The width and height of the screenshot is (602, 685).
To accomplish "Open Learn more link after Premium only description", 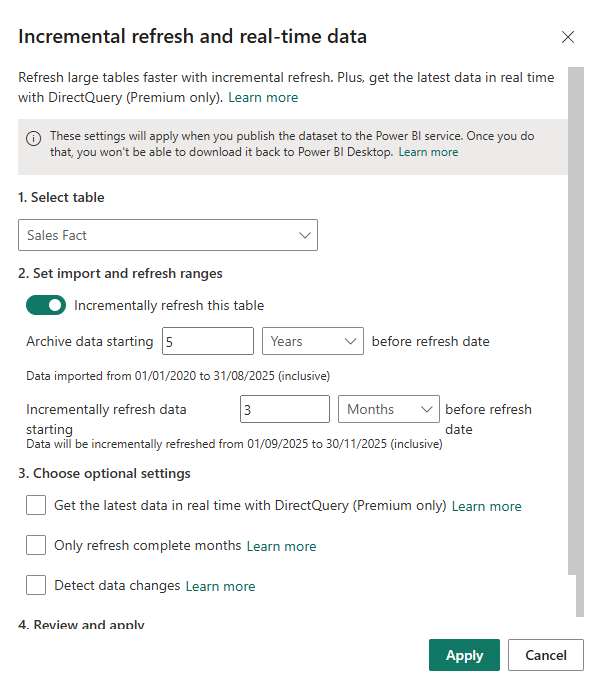I will 263,97.
